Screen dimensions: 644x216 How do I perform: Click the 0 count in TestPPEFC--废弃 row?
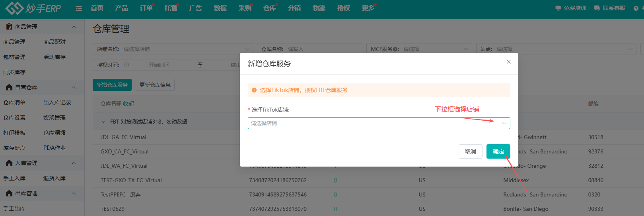click(x=335, y=194)
